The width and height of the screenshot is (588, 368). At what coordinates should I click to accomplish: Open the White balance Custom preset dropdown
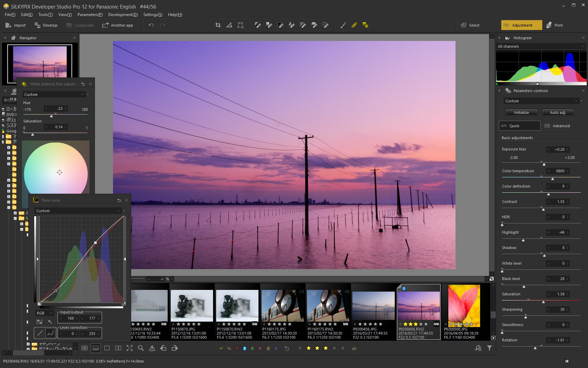coord(54,94)
